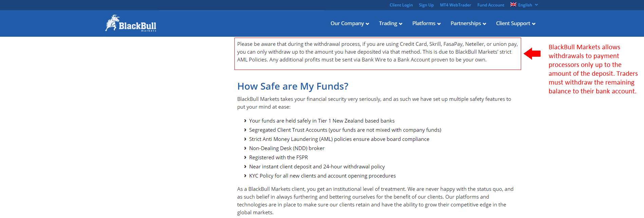Click the bullet chevron beside "KYC Policy" item

(245, 176)
